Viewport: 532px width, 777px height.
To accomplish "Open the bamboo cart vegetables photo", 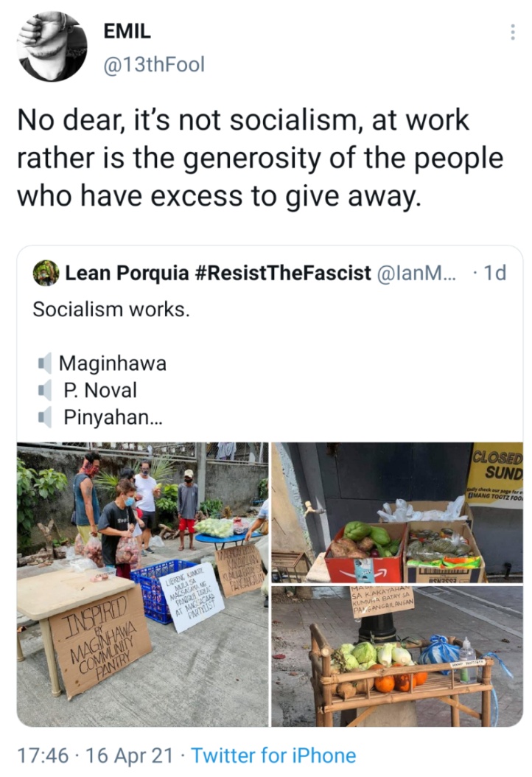I will tap(397, 657).
